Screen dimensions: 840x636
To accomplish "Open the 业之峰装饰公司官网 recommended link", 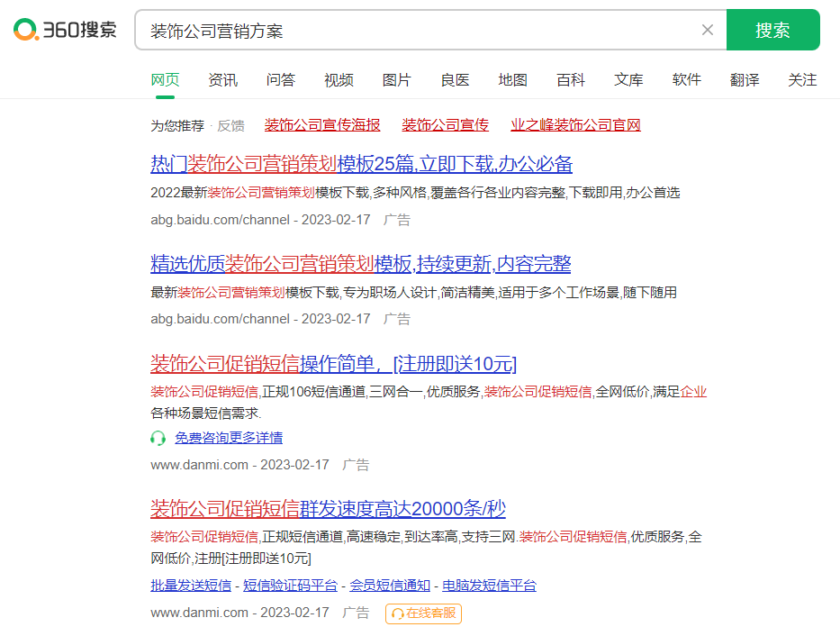I will pyautogui.click(x=575, y=126).
